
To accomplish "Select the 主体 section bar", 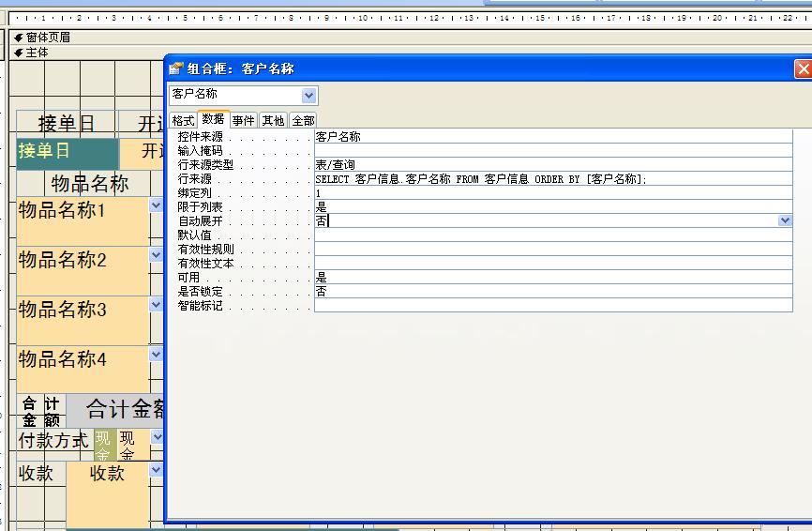I will click(410, 53).
